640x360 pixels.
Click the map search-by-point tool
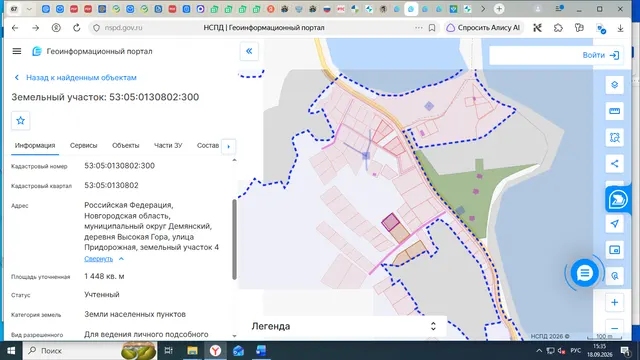[x=614, y=276]
